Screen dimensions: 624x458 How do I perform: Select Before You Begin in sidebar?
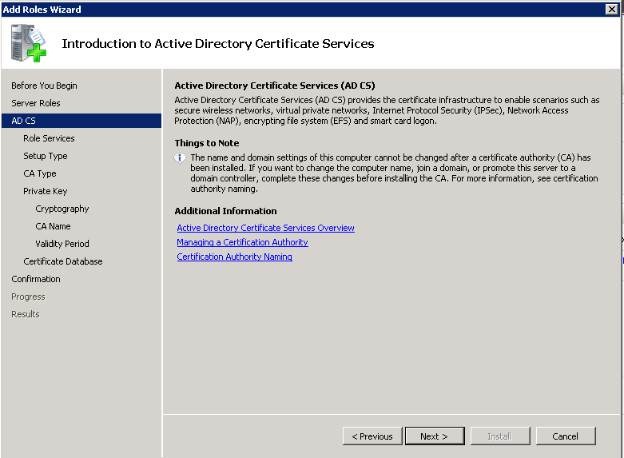point(44,86)
